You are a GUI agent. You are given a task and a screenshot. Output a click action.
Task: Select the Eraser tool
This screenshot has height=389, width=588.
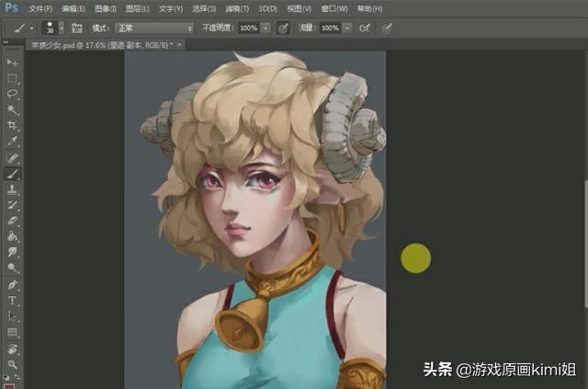click(12, 221)
